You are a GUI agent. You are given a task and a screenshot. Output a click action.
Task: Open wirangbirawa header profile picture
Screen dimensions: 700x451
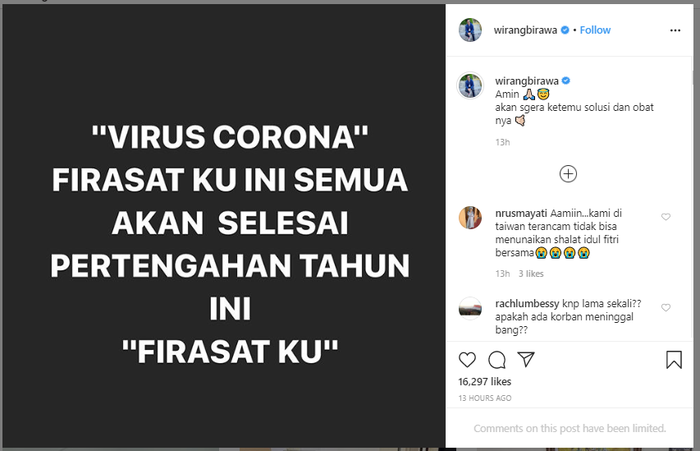[470, 30]
